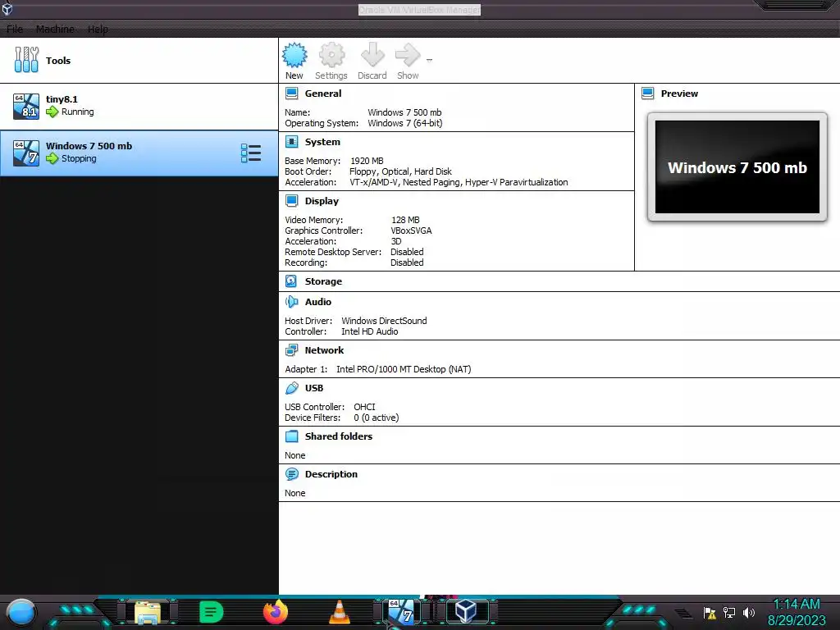Click the System section chip icon

[291, 142]
